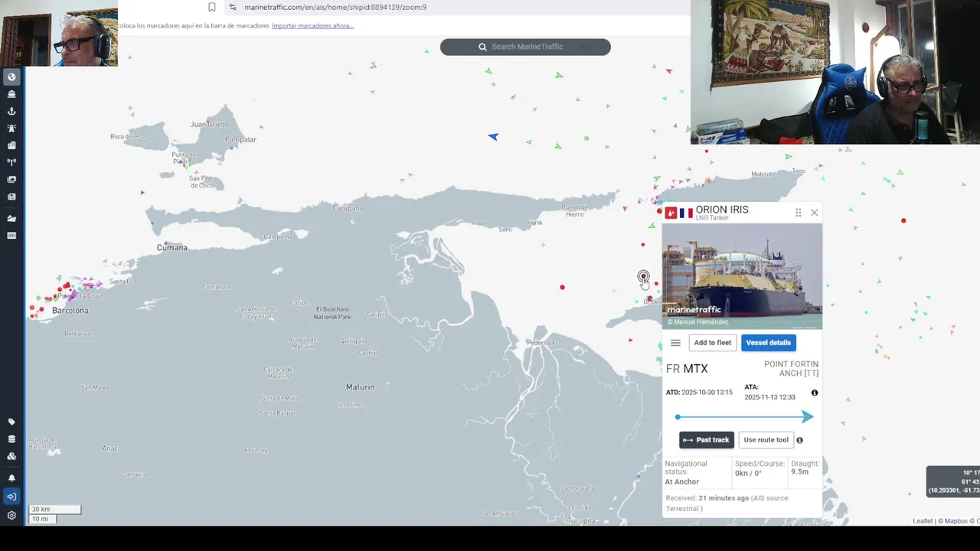Image resolution: width=980 pixels, height=551 pixels.
Task: Open the lighthouse icon in sidebar
Action: point(11,128)
